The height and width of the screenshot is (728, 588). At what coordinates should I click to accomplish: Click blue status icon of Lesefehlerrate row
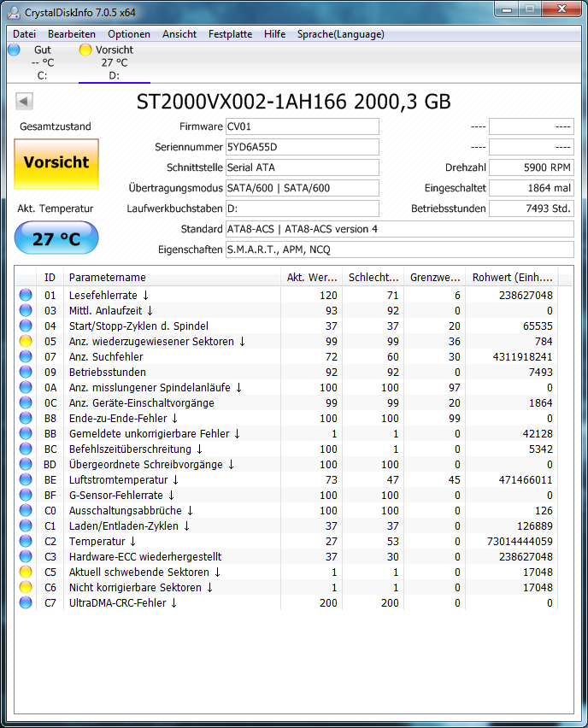tap(26, 295)
